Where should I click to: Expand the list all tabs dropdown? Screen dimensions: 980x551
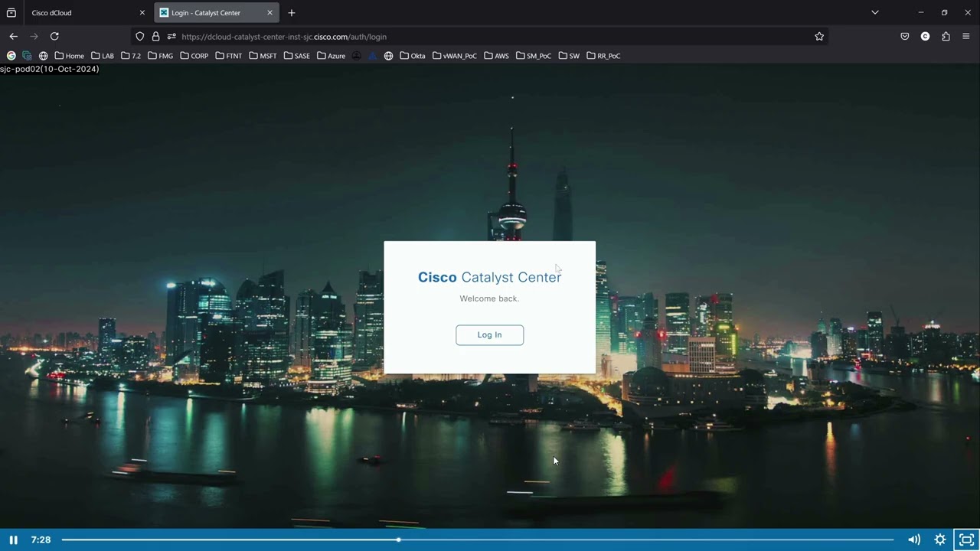875,12
